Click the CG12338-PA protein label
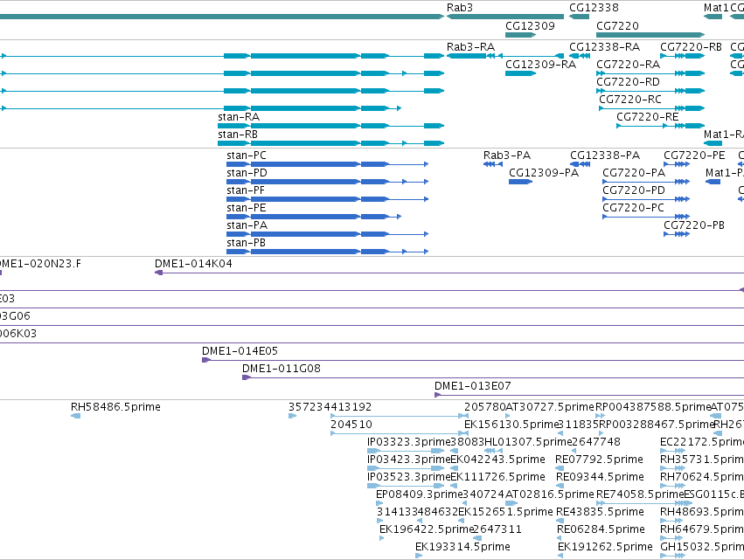Viewport: 744px width, 560px height. click(605, 156)
